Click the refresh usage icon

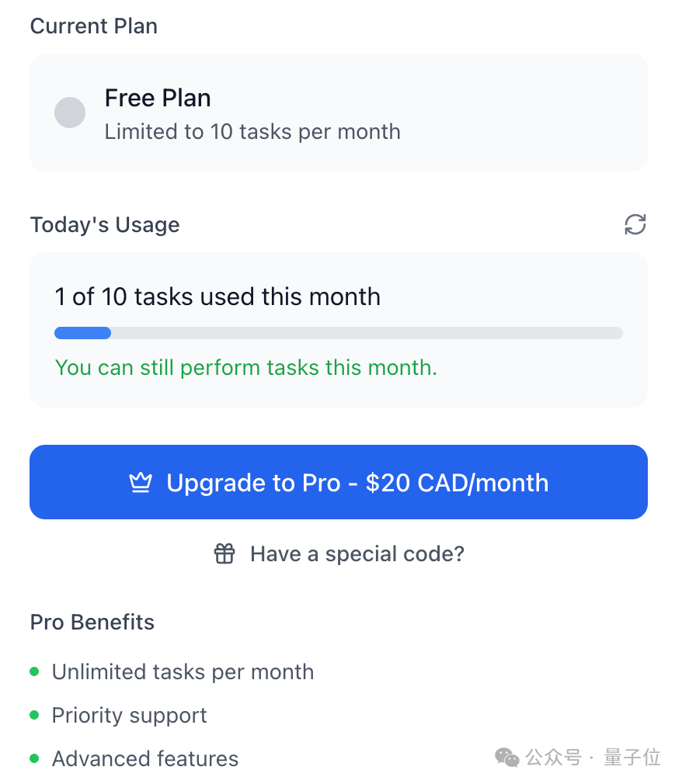pyautogui.click(x=635, y=224)
